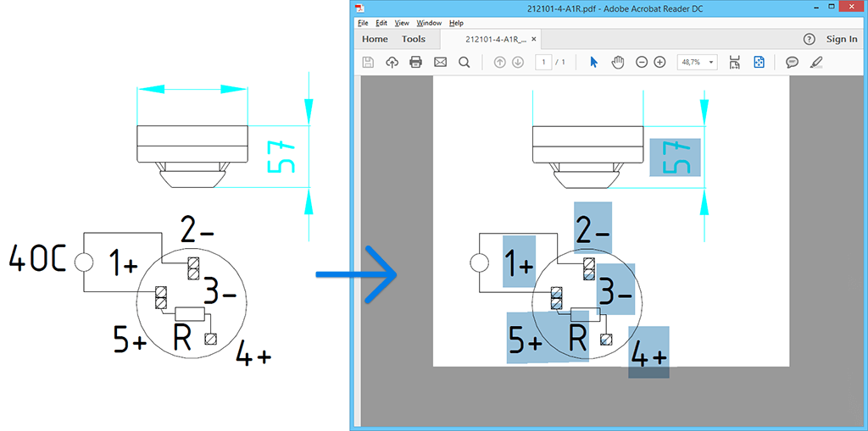Click the highlighted 3- label in PDF
This screenshot has height=431, width=868.
pos(615,290)
